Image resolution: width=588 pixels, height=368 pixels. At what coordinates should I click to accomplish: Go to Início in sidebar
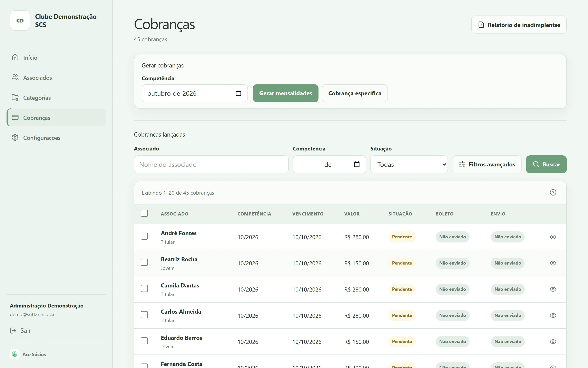56,57
